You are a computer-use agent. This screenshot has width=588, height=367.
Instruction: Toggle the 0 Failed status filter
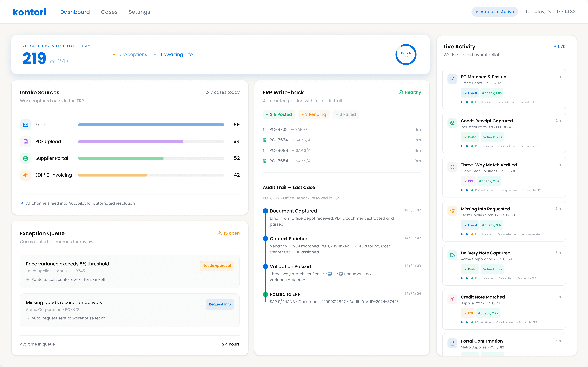[346, 114]
